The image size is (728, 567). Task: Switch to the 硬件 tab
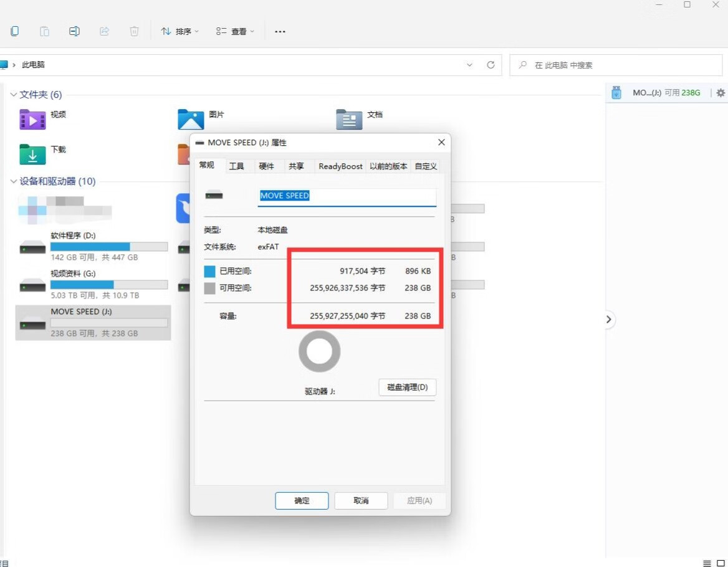point(267,166)
